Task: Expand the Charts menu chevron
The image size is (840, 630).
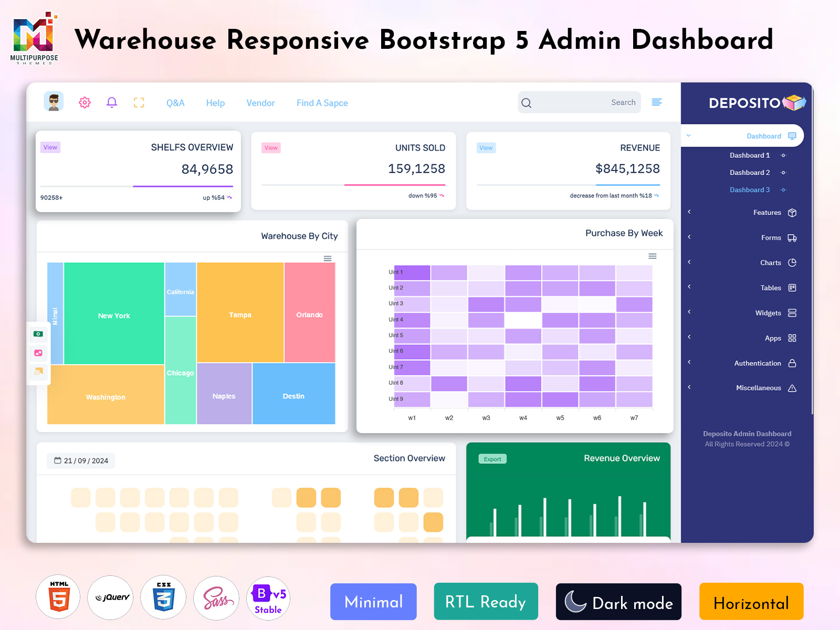Action: click(x=689, y=262)
